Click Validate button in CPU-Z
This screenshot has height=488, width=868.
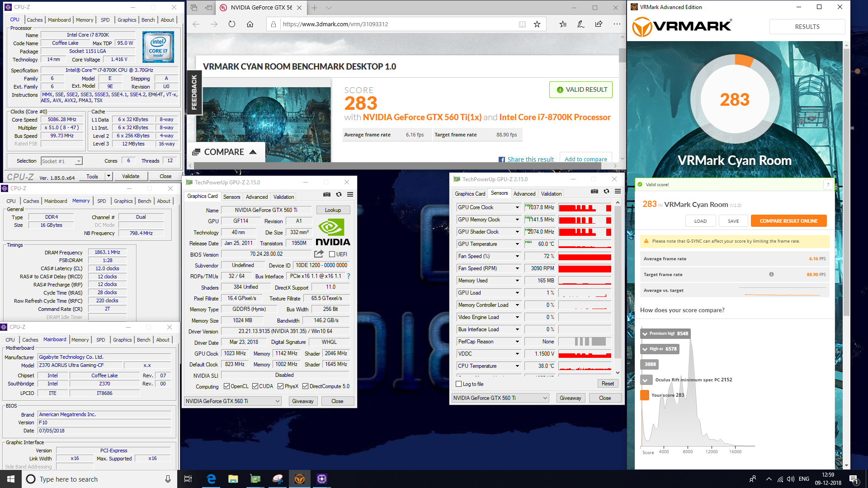click(131, 176)
